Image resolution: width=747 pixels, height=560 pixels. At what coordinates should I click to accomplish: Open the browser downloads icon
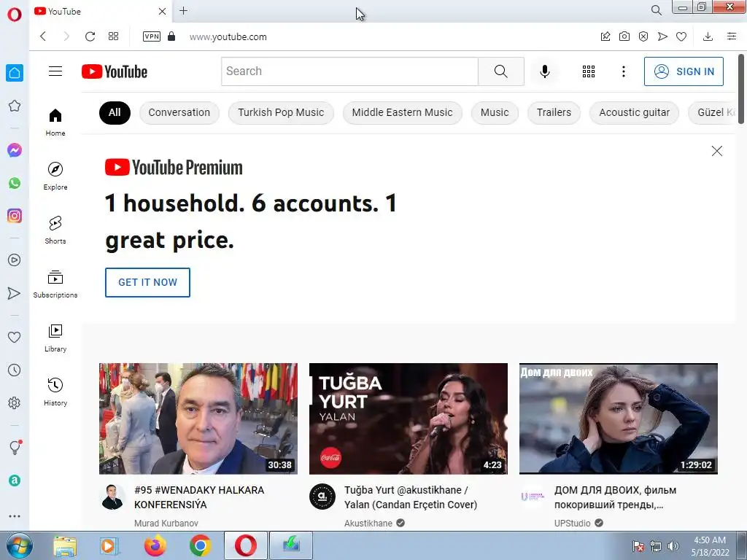point(708,36)
